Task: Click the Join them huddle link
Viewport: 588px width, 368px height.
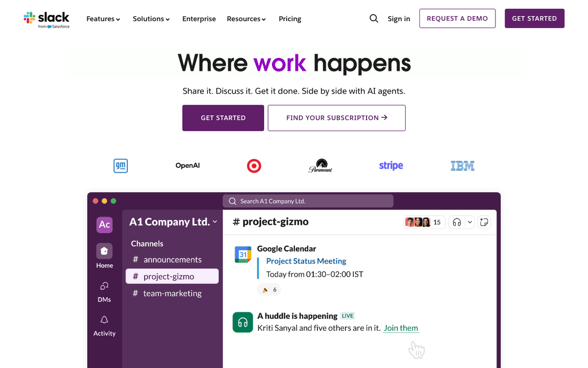Action: 401,328
